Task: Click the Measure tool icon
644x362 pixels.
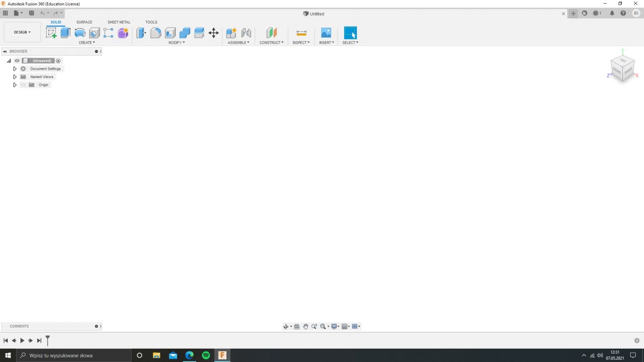Action: pyautogui.click(x=301, y=33)
